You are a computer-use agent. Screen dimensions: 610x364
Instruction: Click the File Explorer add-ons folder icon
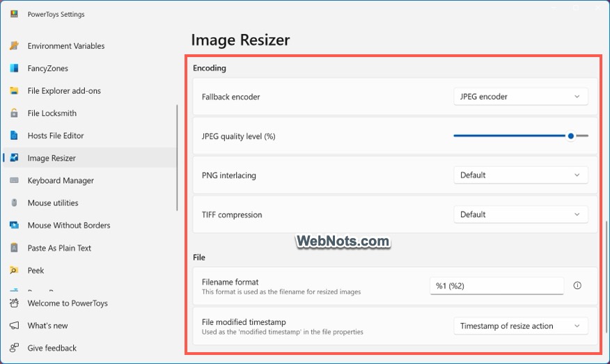[14, 90]
